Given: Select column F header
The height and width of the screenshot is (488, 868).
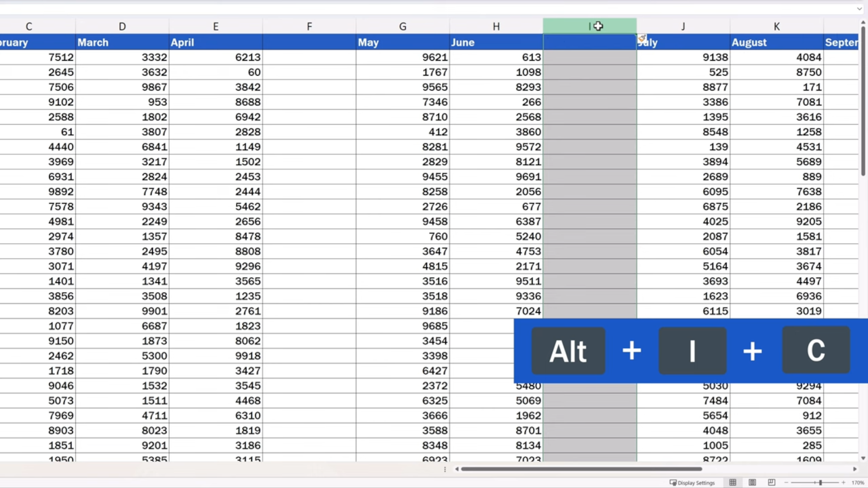Looking at the screenshot, I should (309, 26).
